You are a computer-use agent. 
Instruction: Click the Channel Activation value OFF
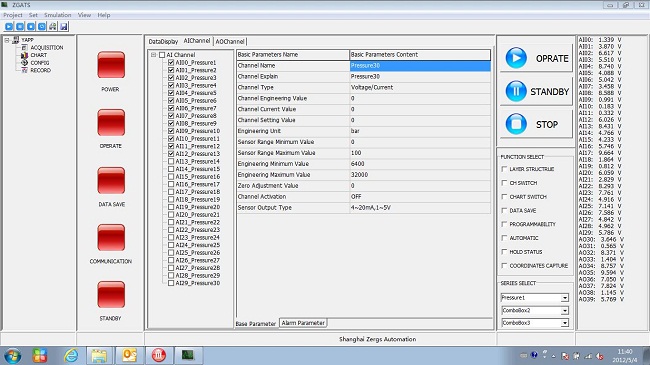(420, 197)
